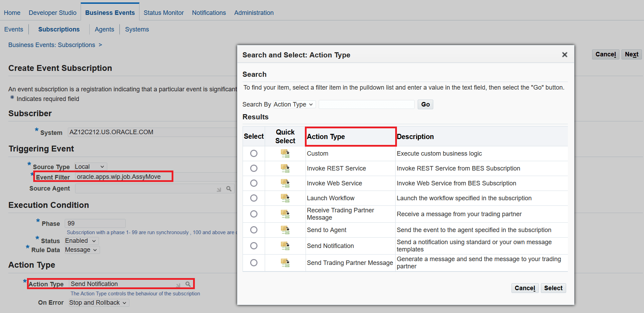The image size is (644, 313).
Task: Click the Go search button
Action: tap(425, 104)
